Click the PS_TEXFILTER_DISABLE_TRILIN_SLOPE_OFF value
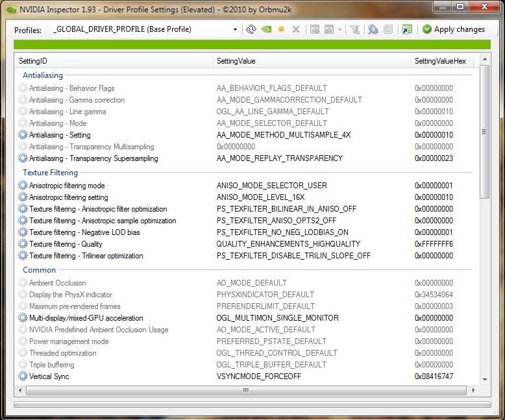The image size is (505, 420). point(293,255)
